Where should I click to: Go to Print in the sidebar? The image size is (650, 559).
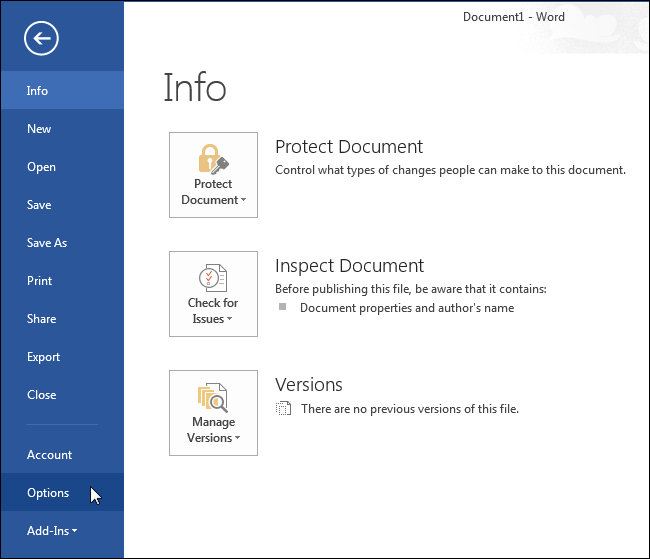[62, 281]
